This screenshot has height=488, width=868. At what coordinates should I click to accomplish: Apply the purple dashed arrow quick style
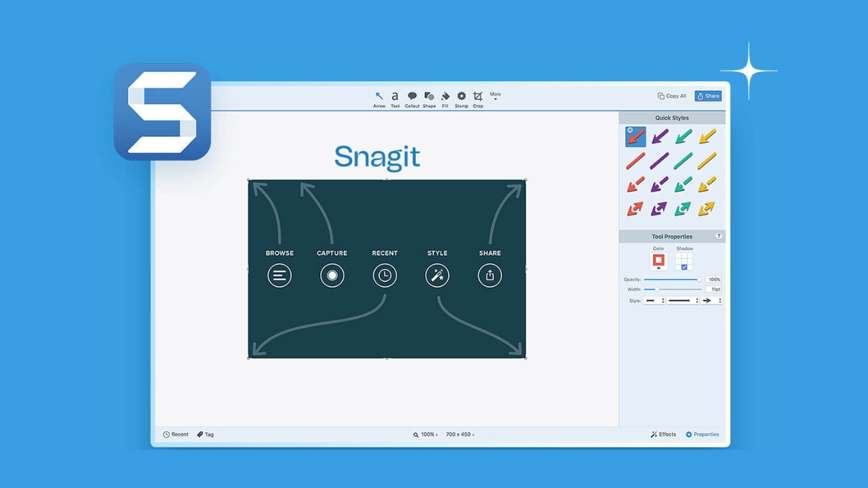(659, 184)
